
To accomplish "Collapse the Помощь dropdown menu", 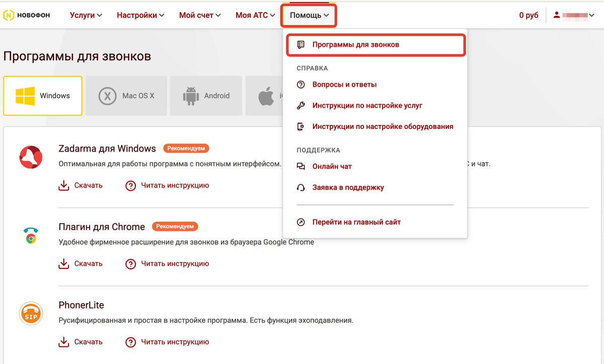I will [309, 15].
